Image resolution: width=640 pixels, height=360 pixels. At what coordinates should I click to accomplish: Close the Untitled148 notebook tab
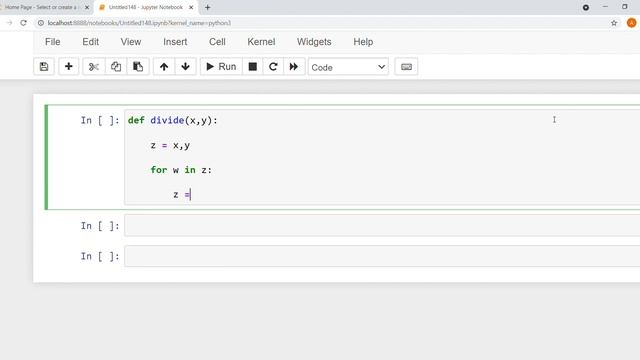point(191,7)
